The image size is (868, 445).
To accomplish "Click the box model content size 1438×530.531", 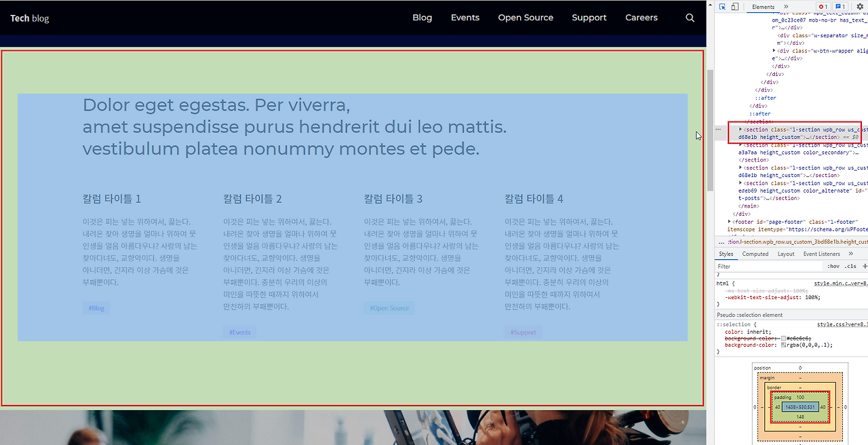I will [800, 406].
